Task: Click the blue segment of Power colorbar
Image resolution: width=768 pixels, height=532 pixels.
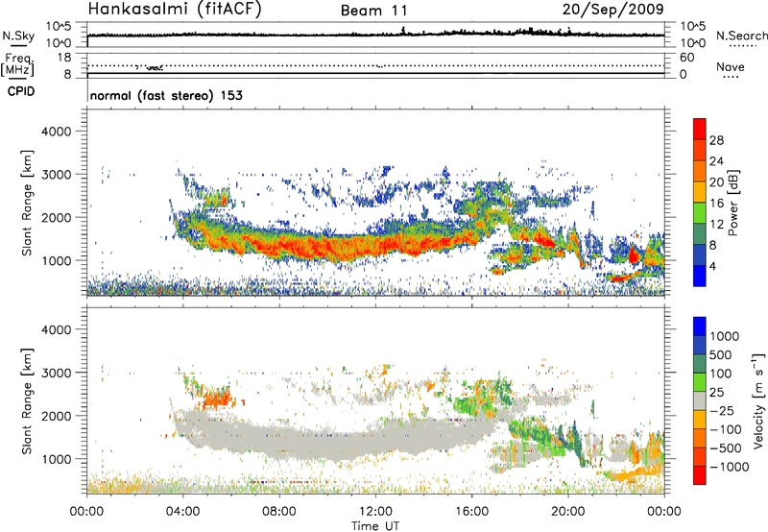Action: (700, 276)
